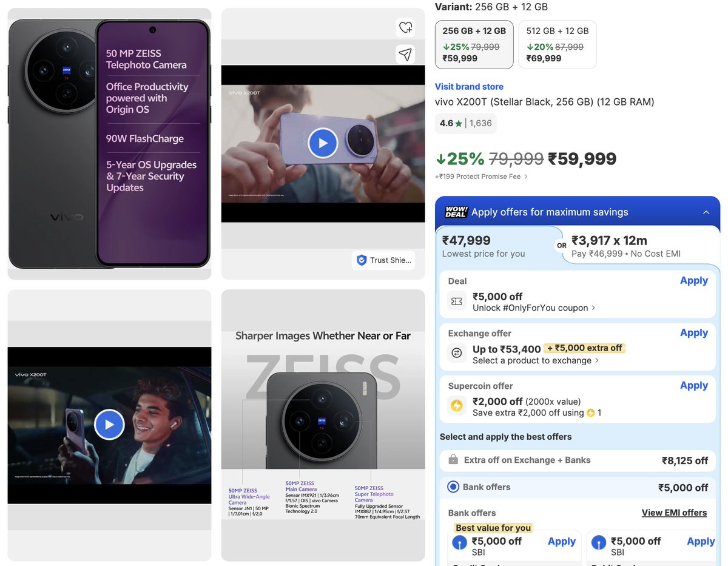Screen dimensions: 728x566
Task: Click the Supercoin lightning icon
Action: tap(457, 405)
